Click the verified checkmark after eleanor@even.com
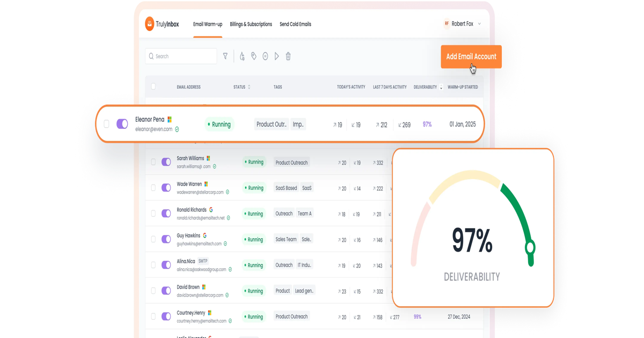Screen dimensions: 644x338 tap(177, 129)
